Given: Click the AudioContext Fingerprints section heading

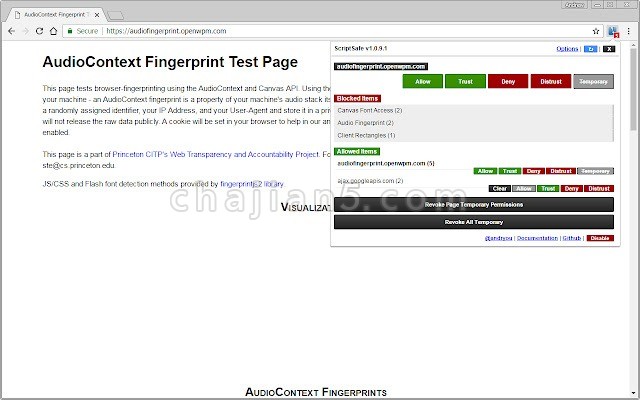Looking at the screenshot, I should click(x=316, y=392).
